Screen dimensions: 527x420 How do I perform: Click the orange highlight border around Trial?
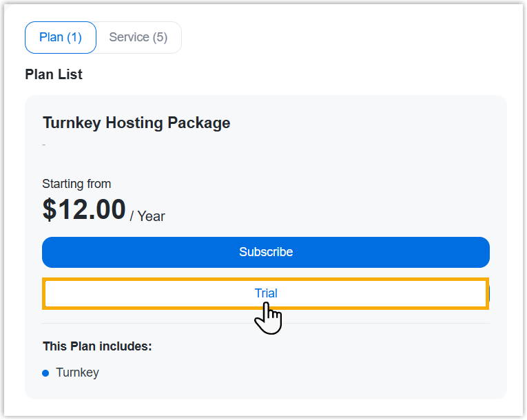click(x=266, y=280)
